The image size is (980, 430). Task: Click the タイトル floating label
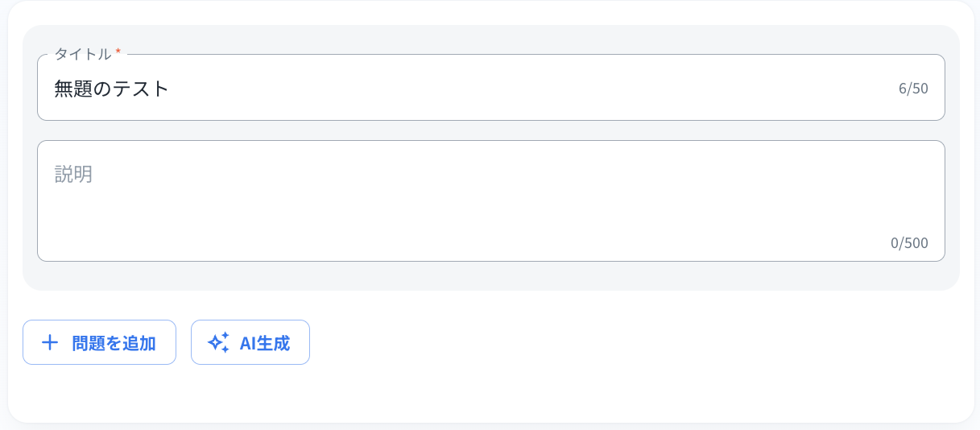pyautogui.click(x=82, y=54)
